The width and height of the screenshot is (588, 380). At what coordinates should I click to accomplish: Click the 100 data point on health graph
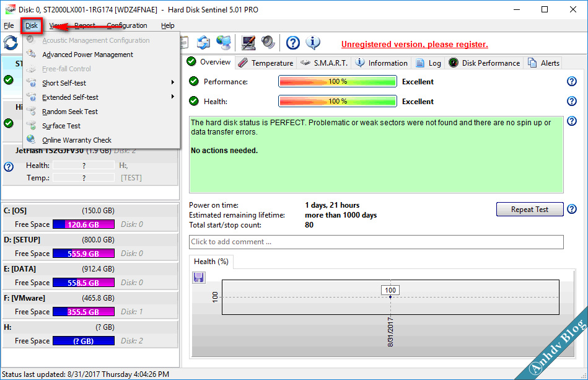pyautogui.click(x=390, y=297)
